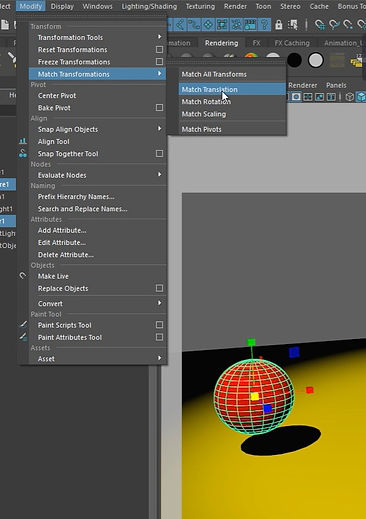The image size is (366, 519).
Task: Enable the shaded cube display icon
Action: (x=361, y=97)
